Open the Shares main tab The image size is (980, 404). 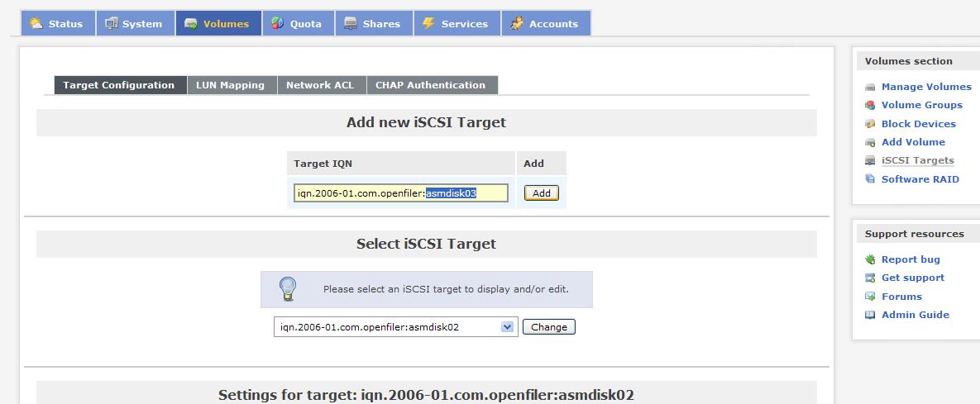(372, 24)
